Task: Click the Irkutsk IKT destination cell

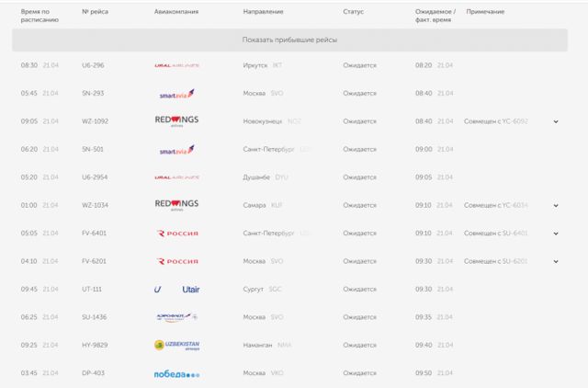Action: coord(266,65)
